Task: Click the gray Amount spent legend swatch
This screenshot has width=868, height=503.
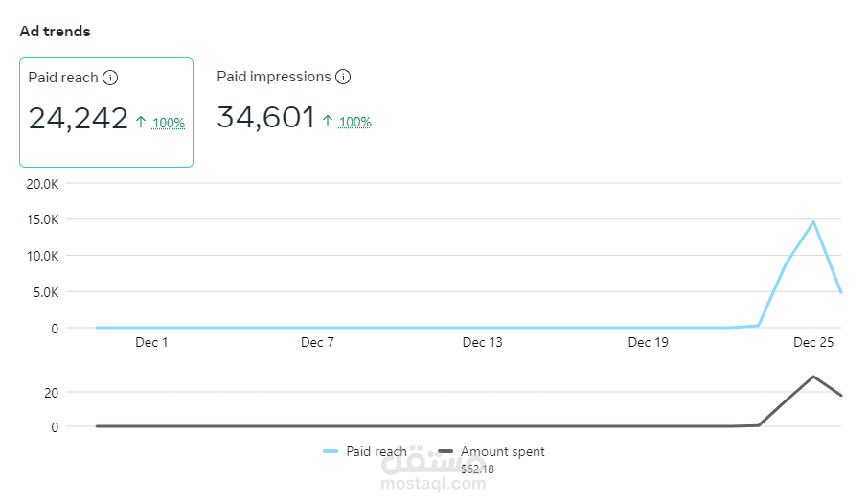Action: (445, 451)
